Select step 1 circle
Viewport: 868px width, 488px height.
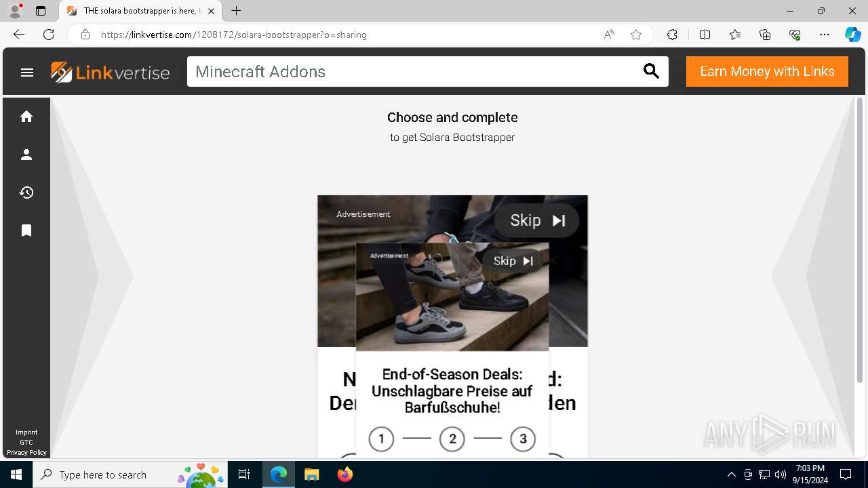click(x=381, y=439)
